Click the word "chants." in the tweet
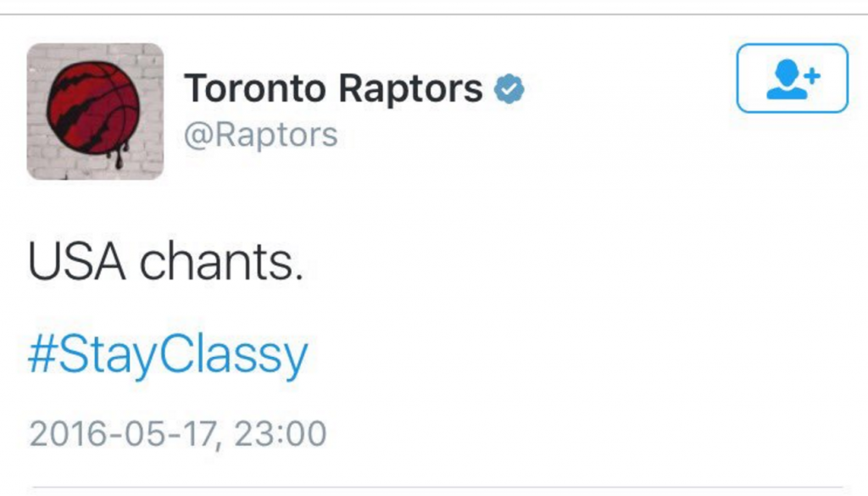 221,265
